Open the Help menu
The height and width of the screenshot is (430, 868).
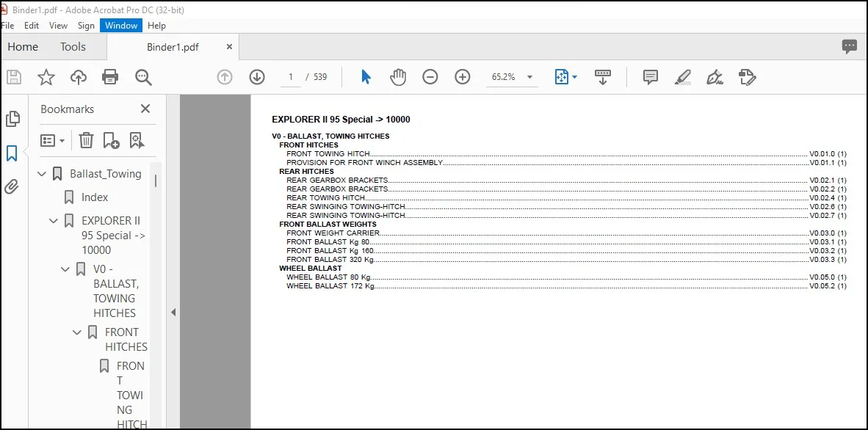[x=156, y=26]
